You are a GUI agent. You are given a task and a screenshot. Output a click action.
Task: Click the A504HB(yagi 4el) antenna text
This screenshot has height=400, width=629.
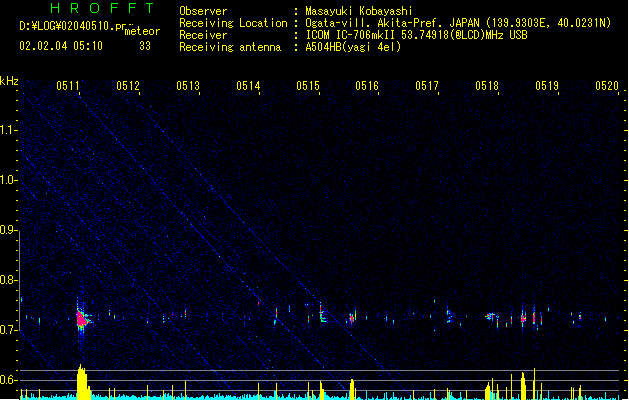tap(353, 47)
